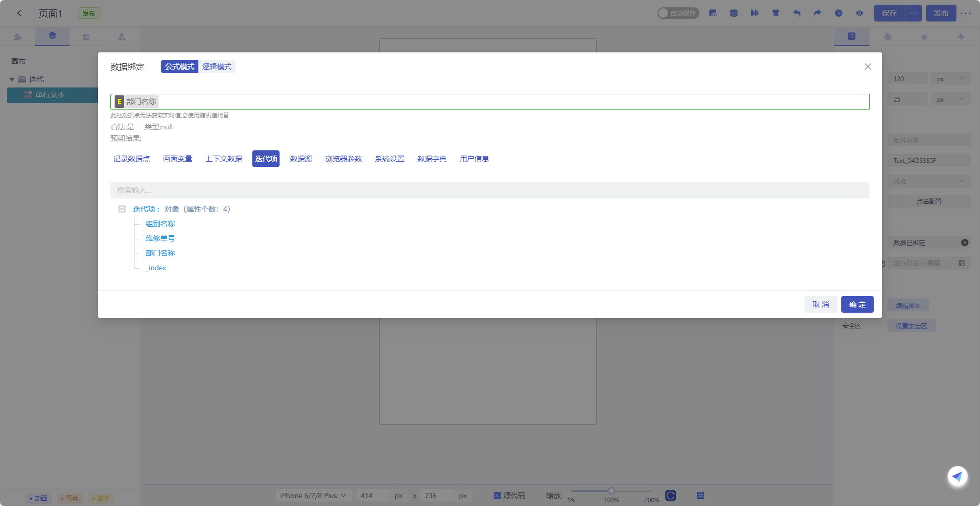Collapse the 迭代项 tree node
The image size is (980, 506).
click(122, 209)
